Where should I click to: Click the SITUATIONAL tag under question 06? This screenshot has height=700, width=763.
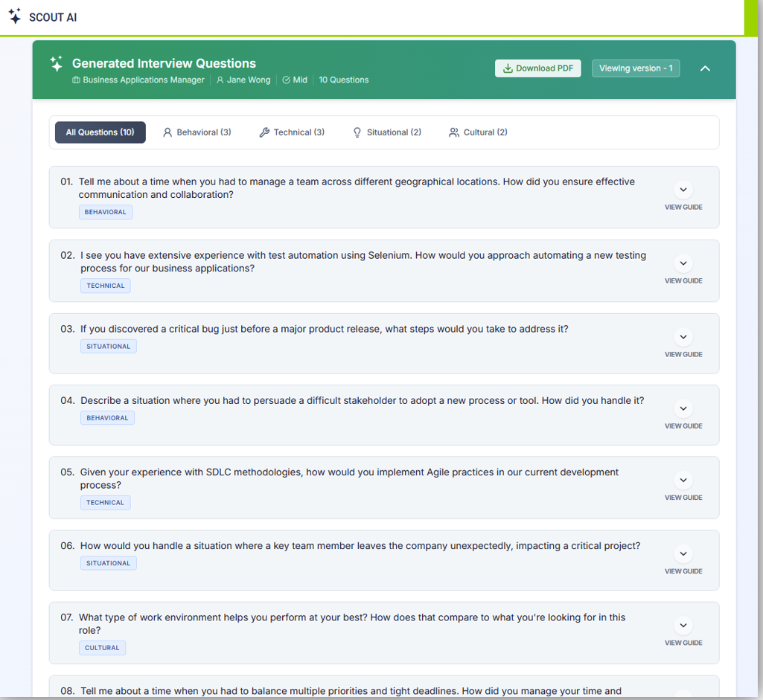coord(108,563)
